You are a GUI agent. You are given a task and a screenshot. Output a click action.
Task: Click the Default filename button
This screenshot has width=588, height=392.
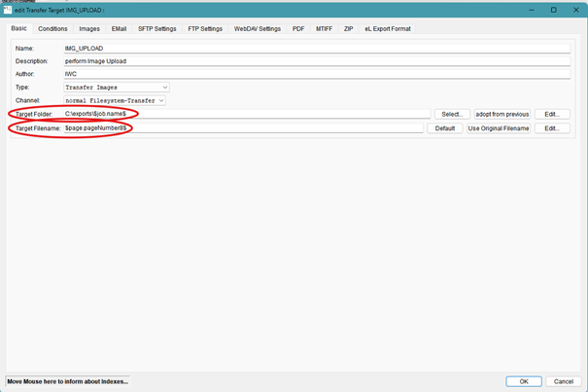445,128
